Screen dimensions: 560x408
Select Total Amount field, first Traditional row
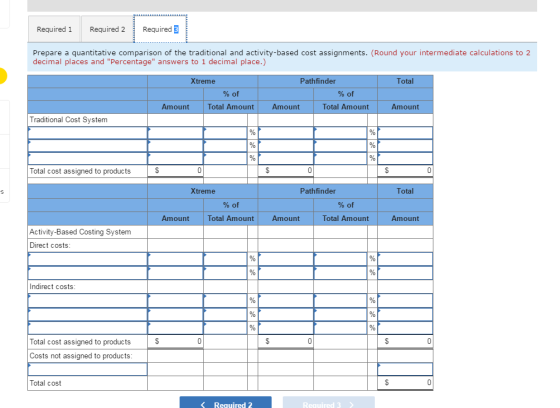point(405,133)
